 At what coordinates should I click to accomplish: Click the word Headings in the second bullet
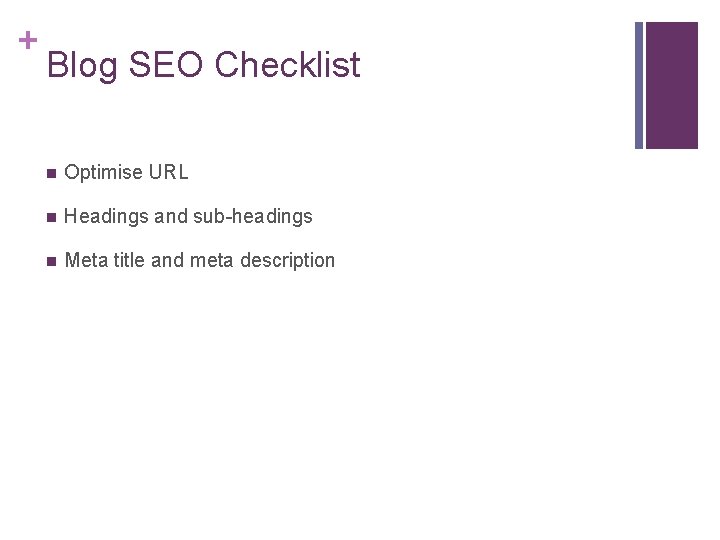105,216
